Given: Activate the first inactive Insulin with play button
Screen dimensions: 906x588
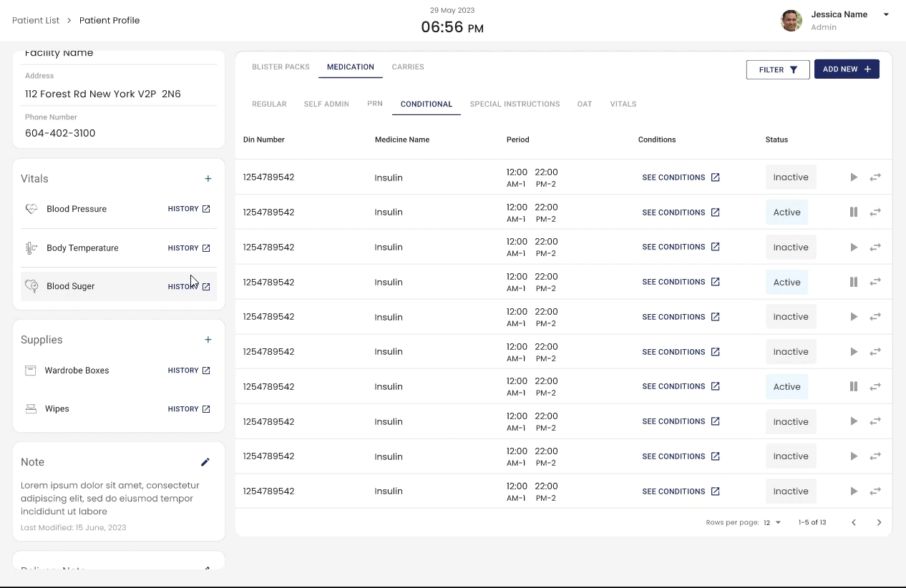Looking at the screenshot, I should pos(854,177).
